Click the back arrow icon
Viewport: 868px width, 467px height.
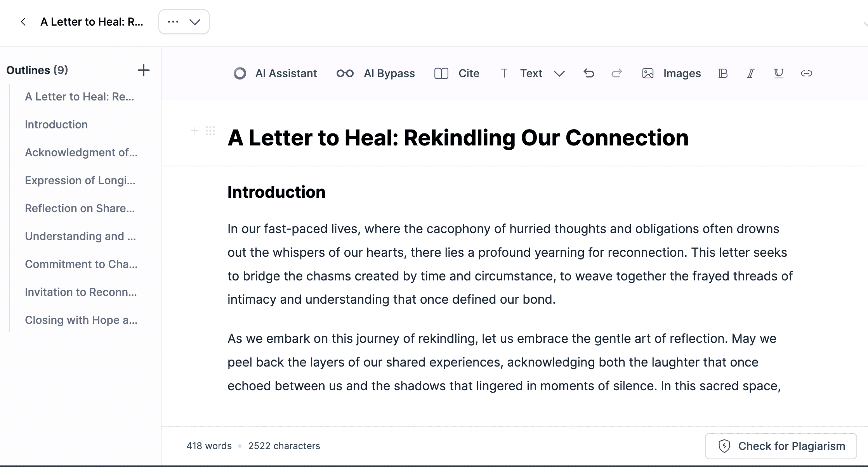(x=23, y=22)
